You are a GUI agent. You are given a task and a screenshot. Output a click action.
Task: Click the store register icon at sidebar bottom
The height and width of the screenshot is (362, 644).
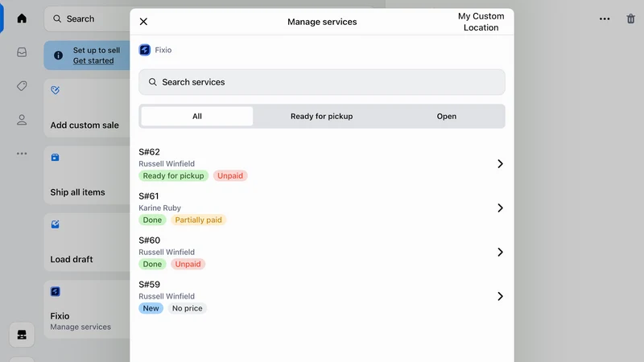(x=22, y=335)
